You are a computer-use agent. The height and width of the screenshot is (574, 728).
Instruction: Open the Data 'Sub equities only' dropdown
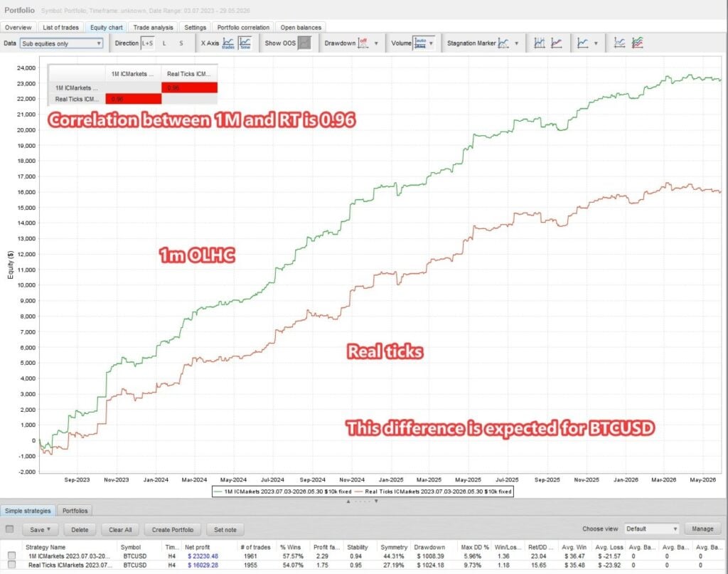point(61,43)
